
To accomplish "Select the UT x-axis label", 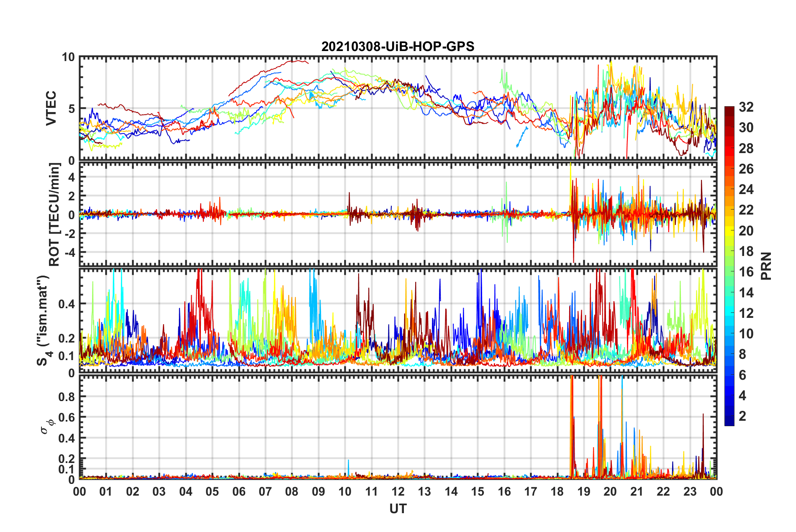I will (x=398, y=509).
